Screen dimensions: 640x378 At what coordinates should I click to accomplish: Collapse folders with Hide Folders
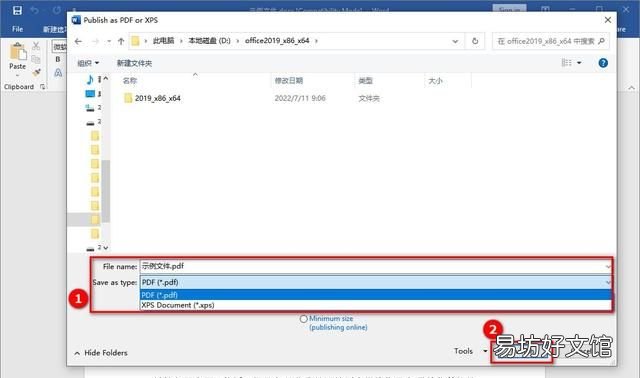[x=101, y=353]
